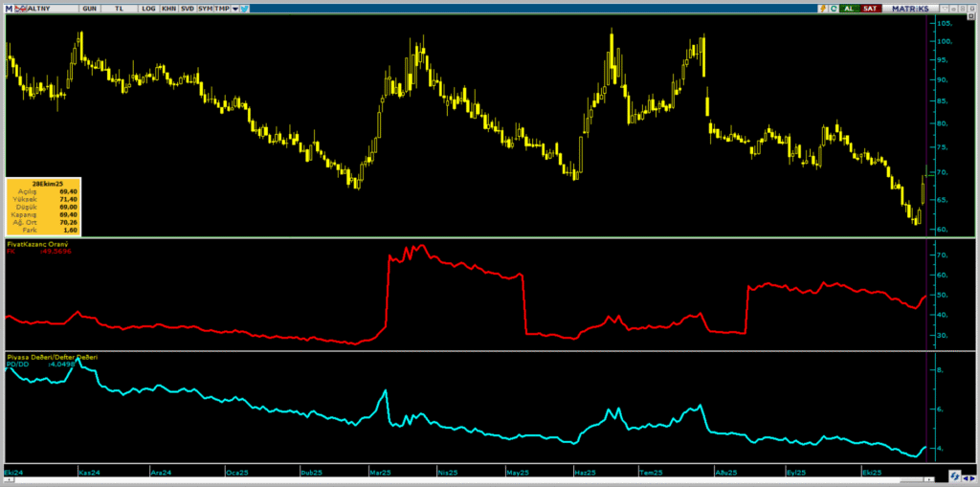Toggle the SVD option

[x=187, y=8]
